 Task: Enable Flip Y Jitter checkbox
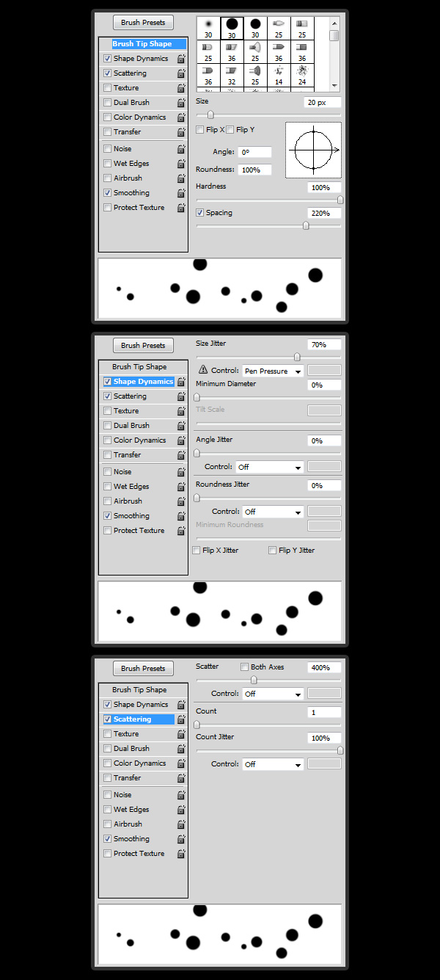[x=273, y=551]
